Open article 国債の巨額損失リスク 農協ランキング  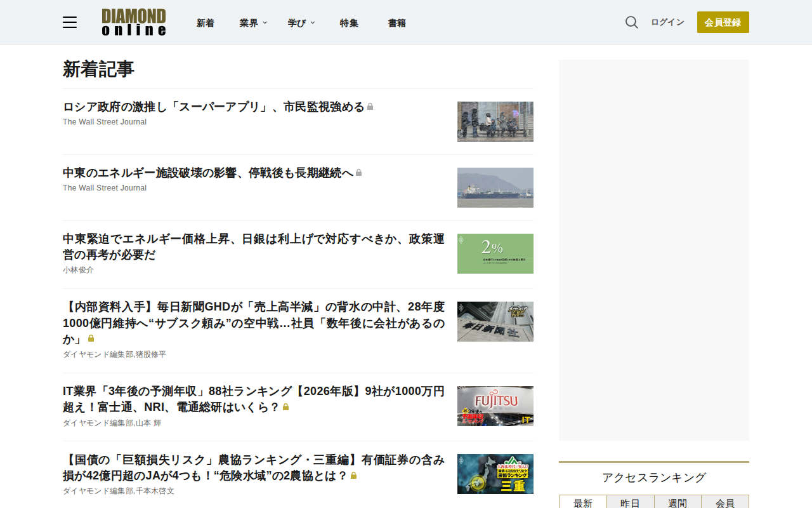click(x=254, y=467)
